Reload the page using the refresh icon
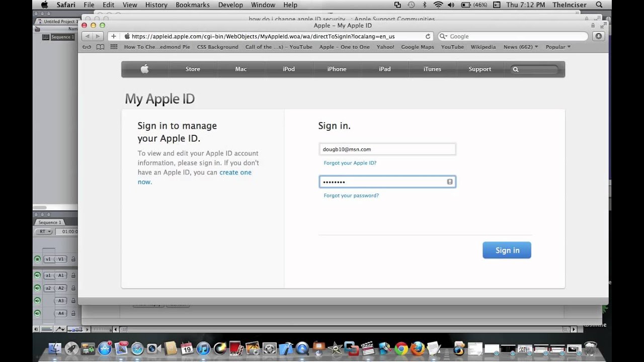 428,36
